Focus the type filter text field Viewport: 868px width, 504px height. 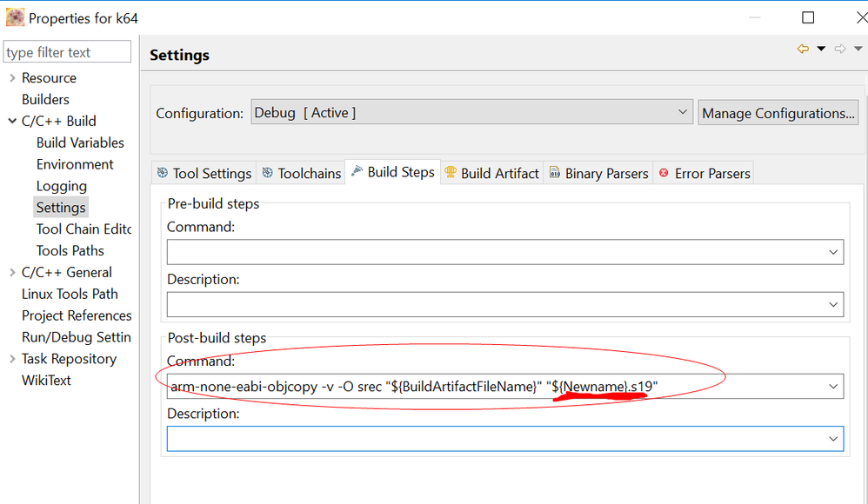(67, 52)
